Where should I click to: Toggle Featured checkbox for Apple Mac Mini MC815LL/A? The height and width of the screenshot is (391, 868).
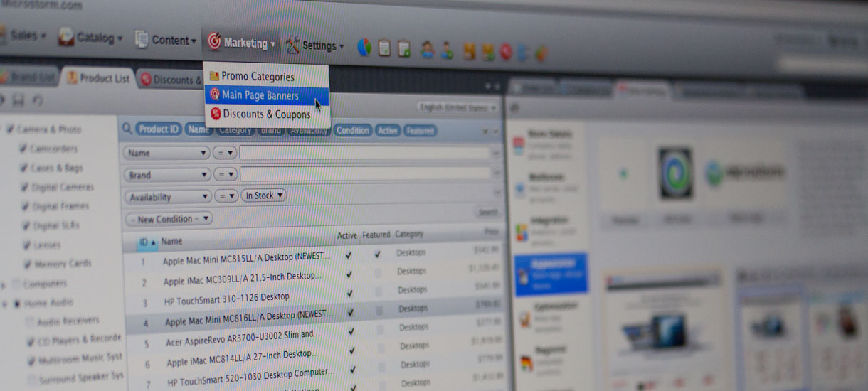point(377,254)
